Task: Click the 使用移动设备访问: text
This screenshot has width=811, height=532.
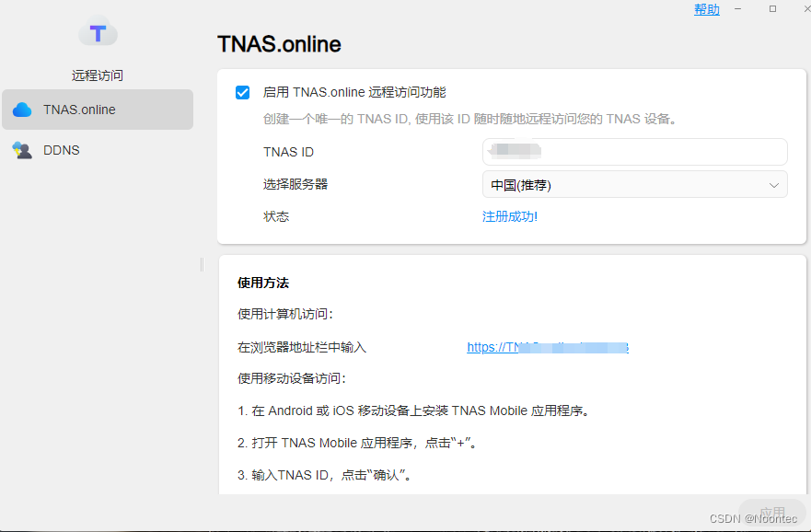Action: pyautogui.click(x=291, y=378)
